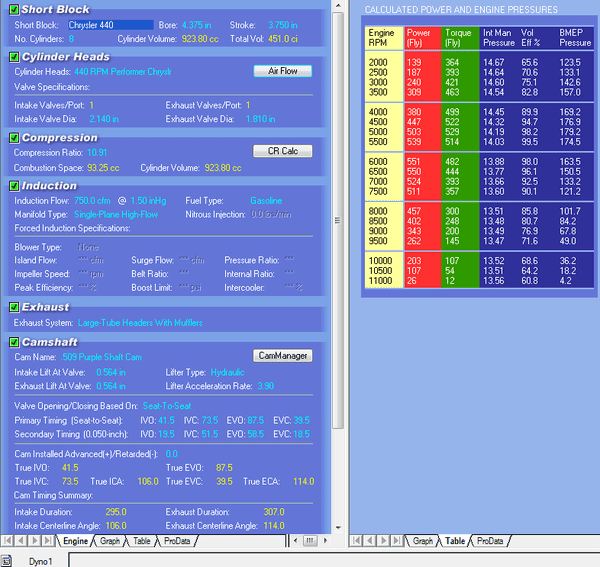Uncheck the Compression section checkbox
Viewport: 600px width, 567px height.
14,138
